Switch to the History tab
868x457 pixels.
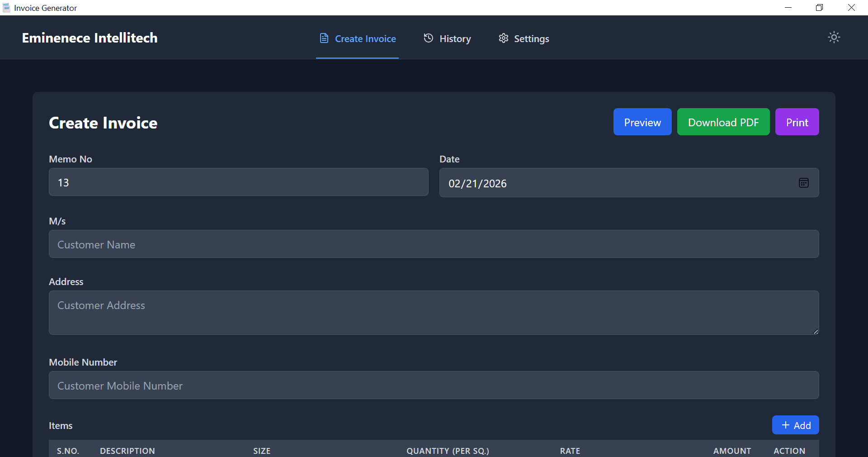point(447,38)
